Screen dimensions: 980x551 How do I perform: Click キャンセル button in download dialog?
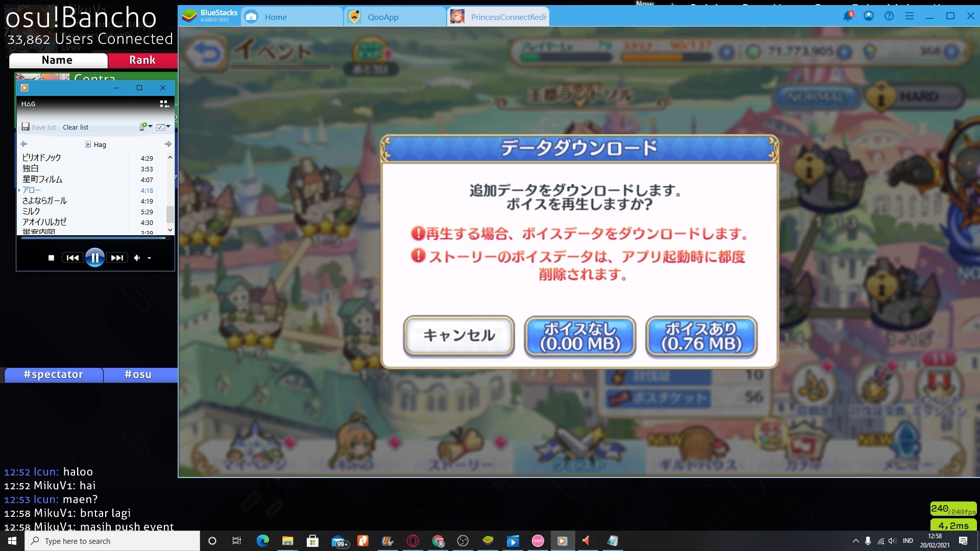click(x=458, y=336)
